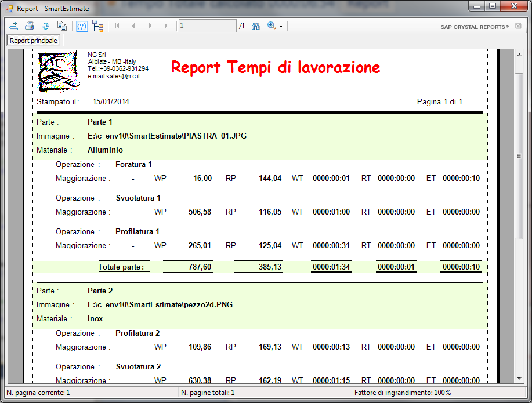Click the vertical scrollbar down arrow
Screen dimensions: 532x403
coord(519,379)
